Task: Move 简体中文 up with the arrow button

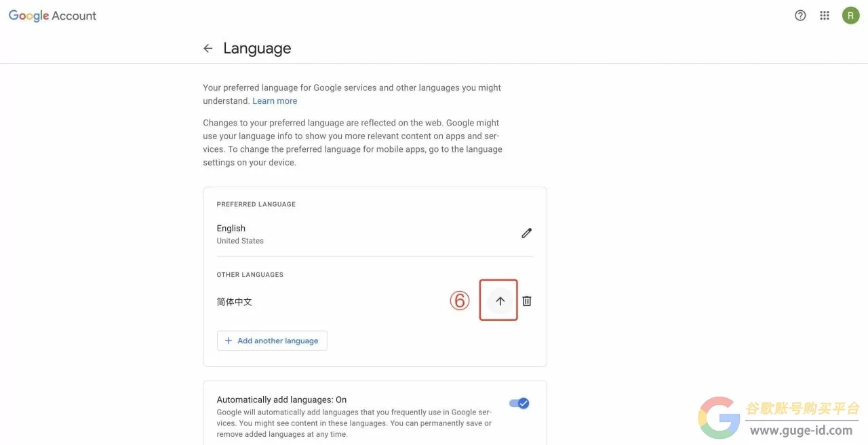Action: pos(500,301)
